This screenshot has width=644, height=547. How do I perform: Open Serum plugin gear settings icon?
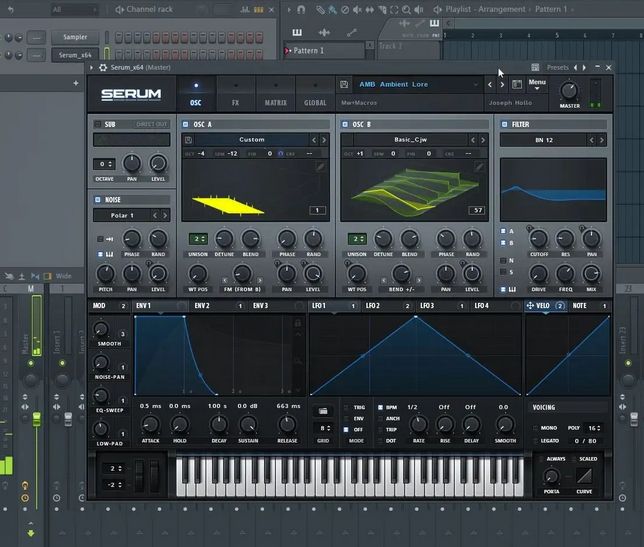[x=103, y=67]
